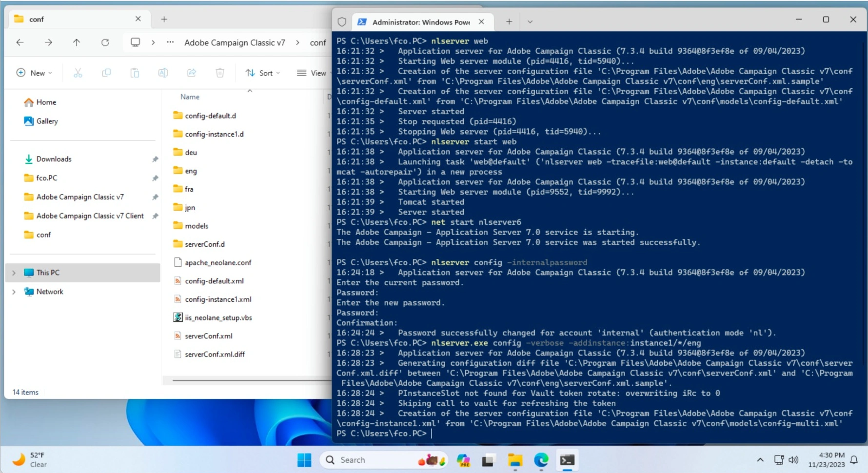Click the This PC monitor icon in address bar
This screenshot has width=868, height=473.
(135, 42)
